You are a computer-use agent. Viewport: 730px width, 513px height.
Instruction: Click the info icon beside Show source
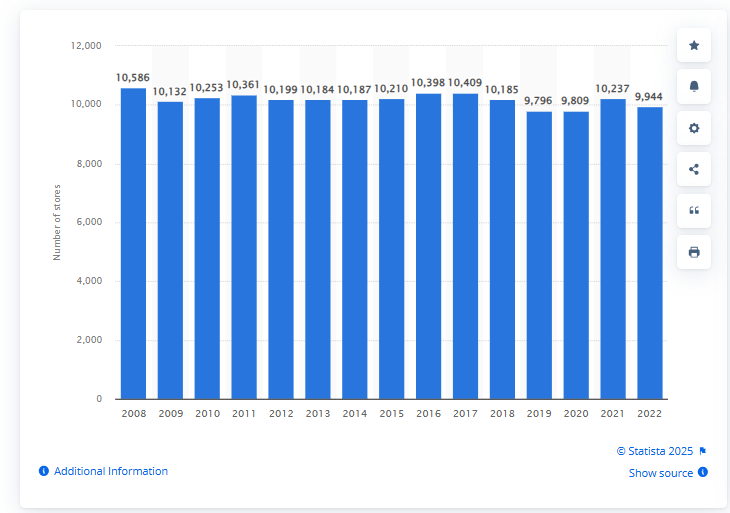pos(703,472)
